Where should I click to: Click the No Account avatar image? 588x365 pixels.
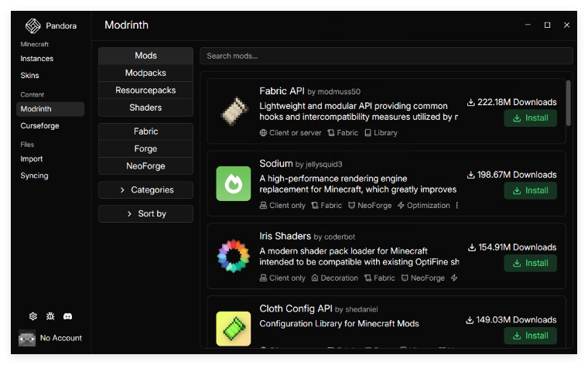coord(27,338)
